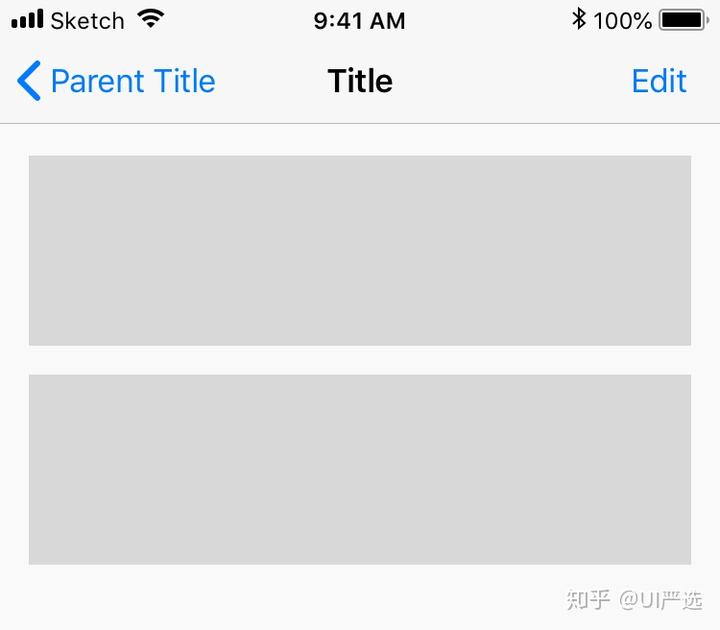Tap the cellular signal bars icon

[x=27, y=19]
